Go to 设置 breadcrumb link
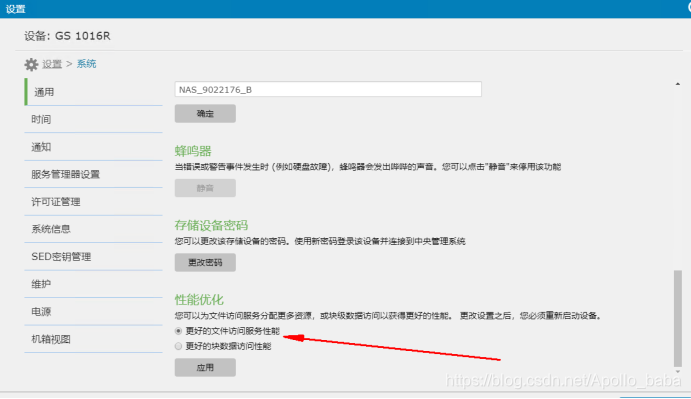 (x=52, y=64)
